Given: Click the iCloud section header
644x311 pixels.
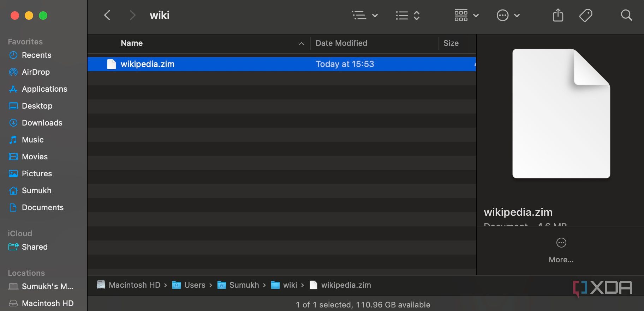Looking at the screenshot, I should coord(20,233).
